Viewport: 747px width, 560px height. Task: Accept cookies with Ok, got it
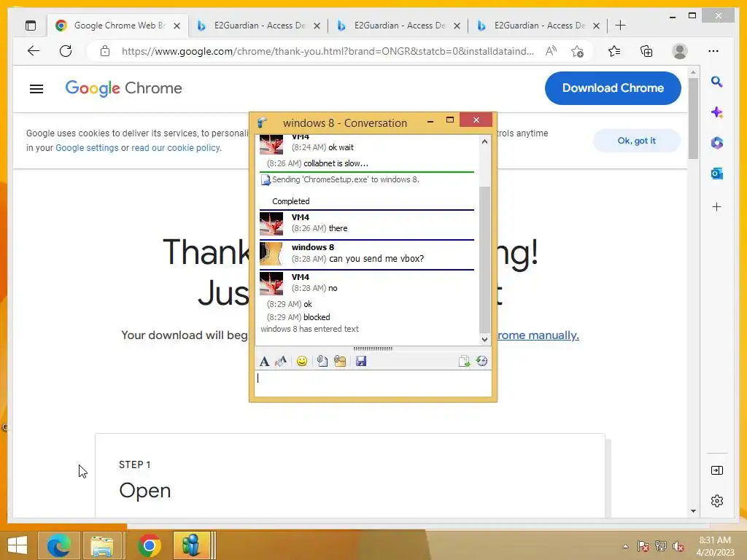click(x=636, y=141)
